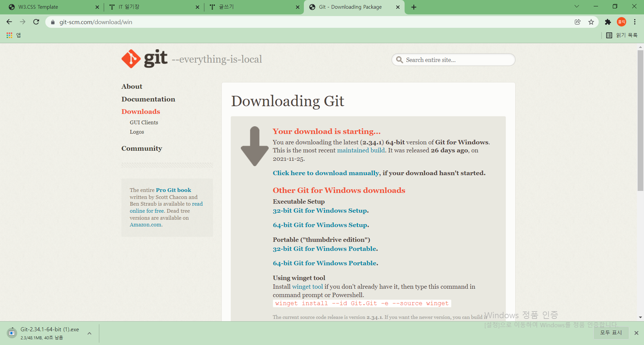The width and height of the screenshot is (644, 345).
Task: Open Chrome three-dot menu
Action: [635, 22]
